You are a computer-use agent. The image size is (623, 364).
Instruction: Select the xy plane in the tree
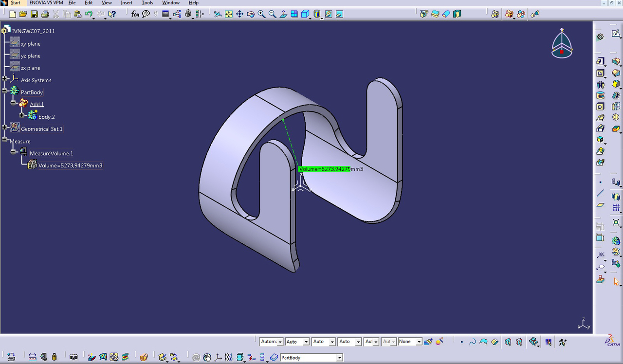31,44
